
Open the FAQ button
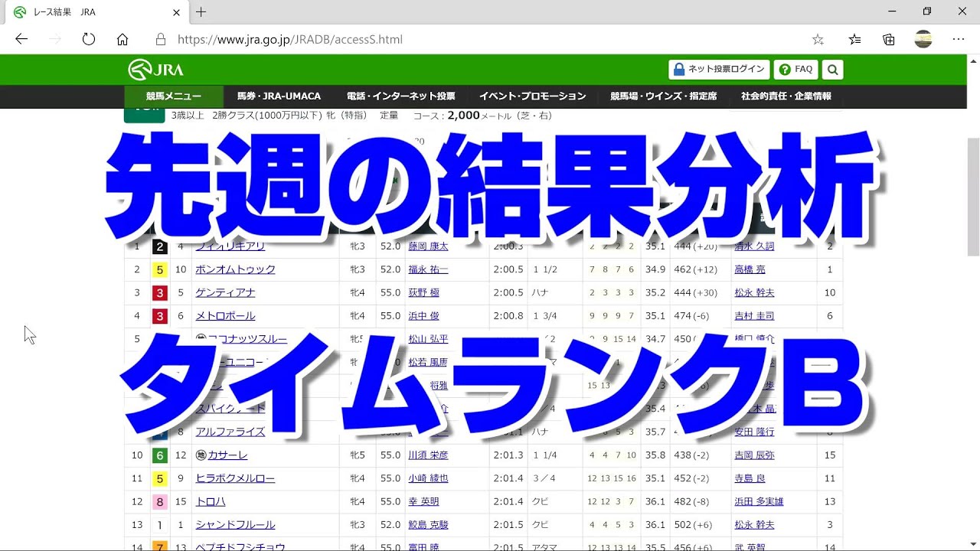coord(795,70)
